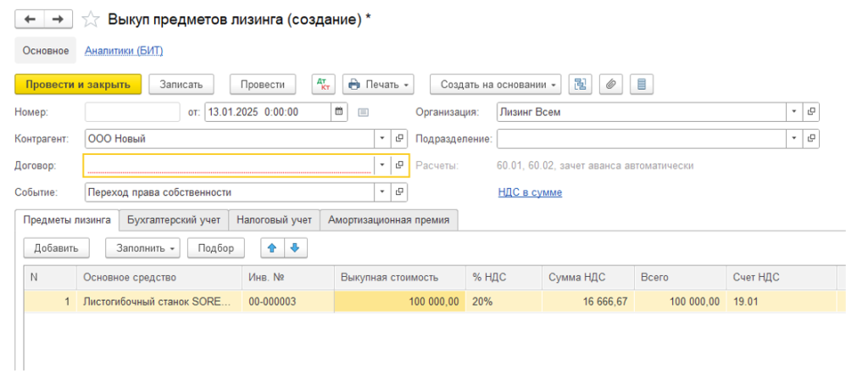Open the Заполнить dropdown button
Viewport: 868px width, 382px height.
pyautogui.click(x=142, y=248)
